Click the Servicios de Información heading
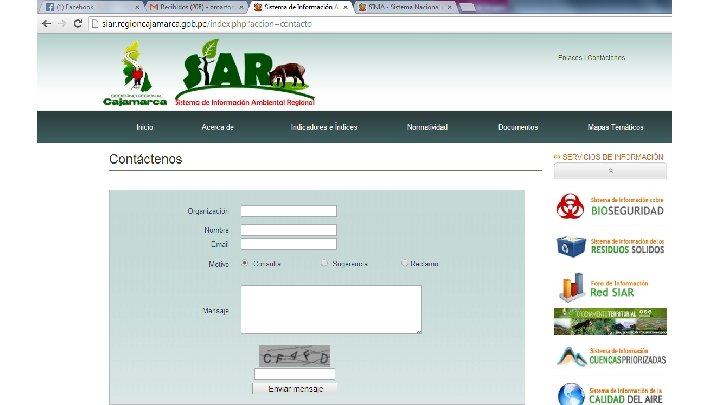Viewport: 720px width, 405px height. tap(613, 157)
